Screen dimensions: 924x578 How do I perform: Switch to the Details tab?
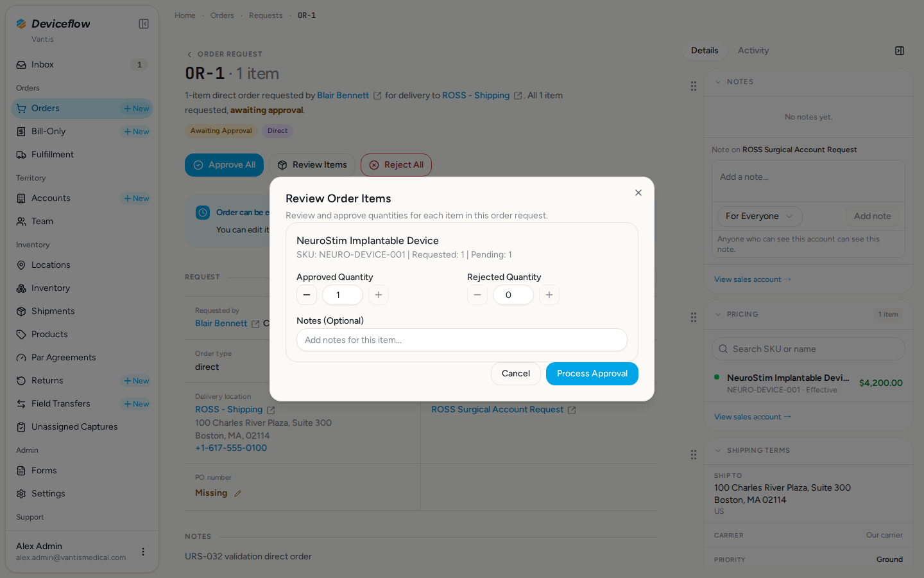705,51
